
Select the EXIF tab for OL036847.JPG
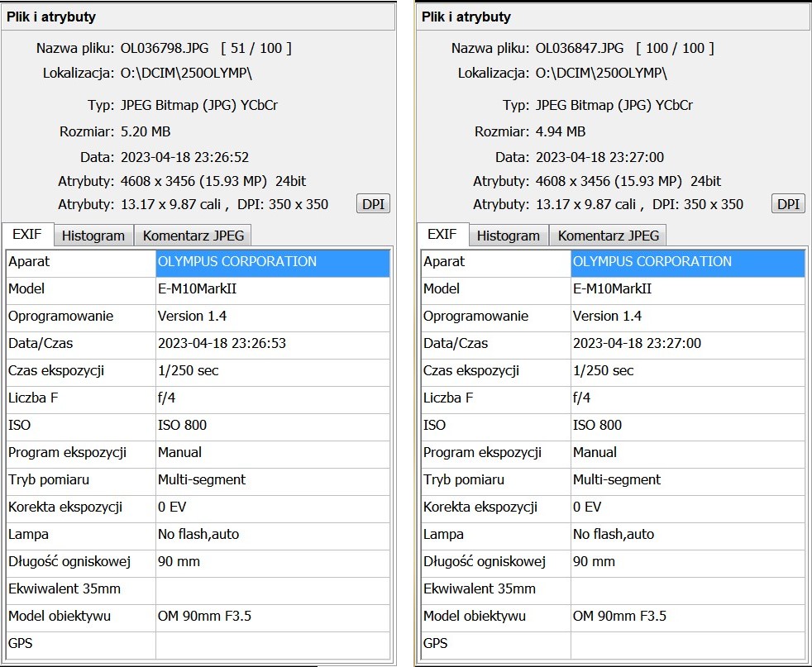[x=442, y=235]
